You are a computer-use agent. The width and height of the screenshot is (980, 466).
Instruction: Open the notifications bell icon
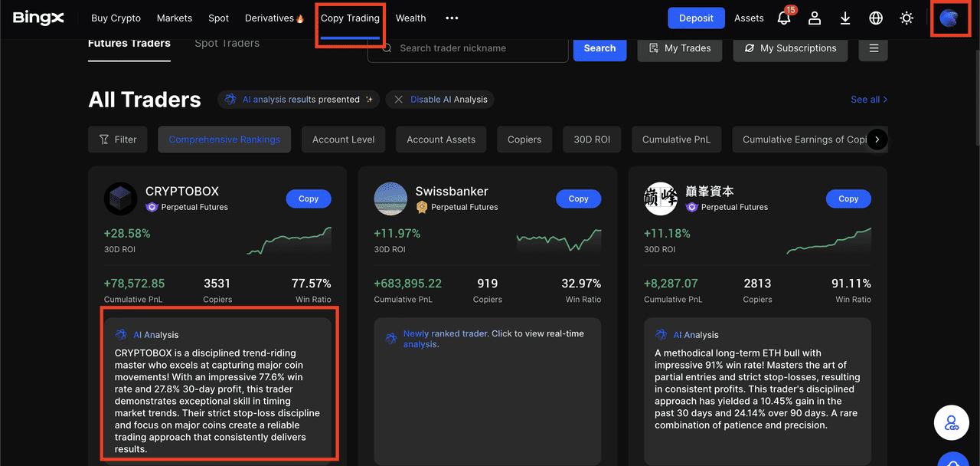(x=784, y=18)
